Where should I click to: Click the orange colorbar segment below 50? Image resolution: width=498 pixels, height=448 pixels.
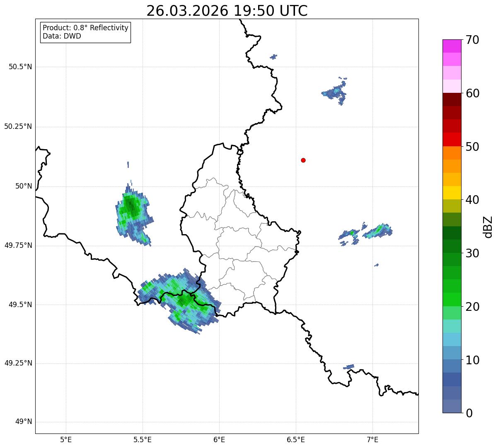[452, 153]
